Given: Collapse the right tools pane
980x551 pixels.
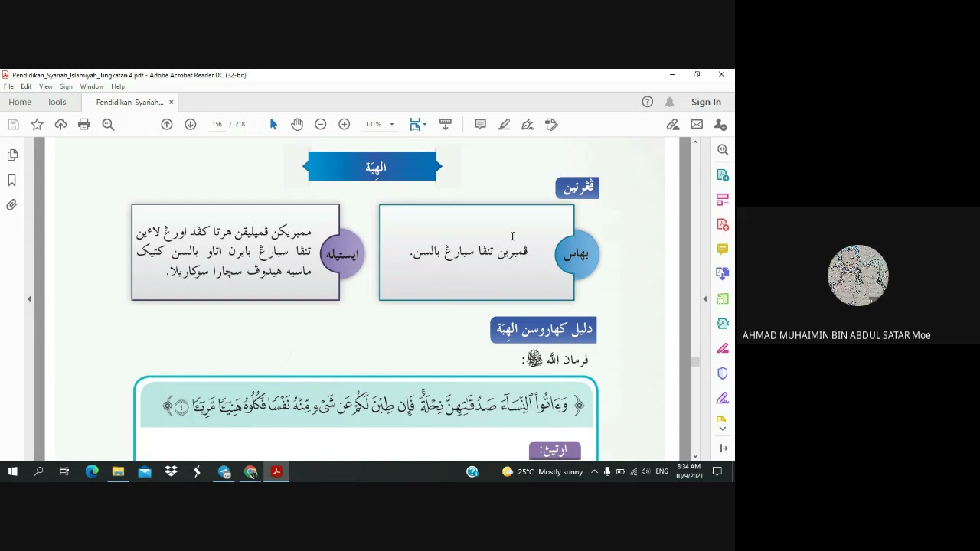Looking at the screenshot, I should 705,298.
